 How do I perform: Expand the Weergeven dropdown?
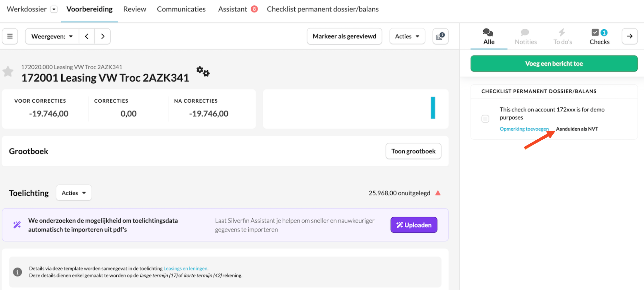(x=52, y=36)
